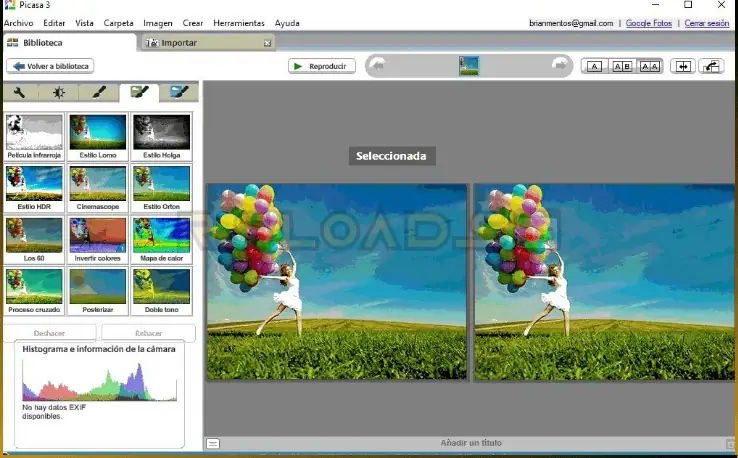Click the swap left-right images icon
This screenshot has height=458, width=738.
click(683, 66)
